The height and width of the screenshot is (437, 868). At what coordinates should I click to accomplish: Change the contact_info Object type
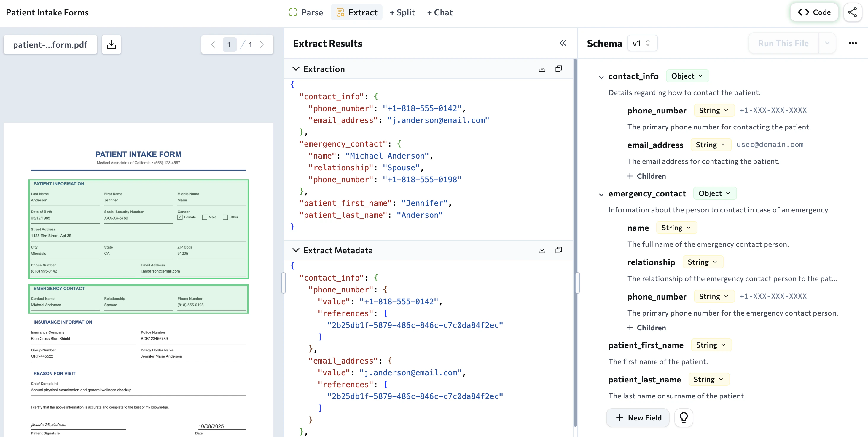pyautogui.click(x=687, y=76)
